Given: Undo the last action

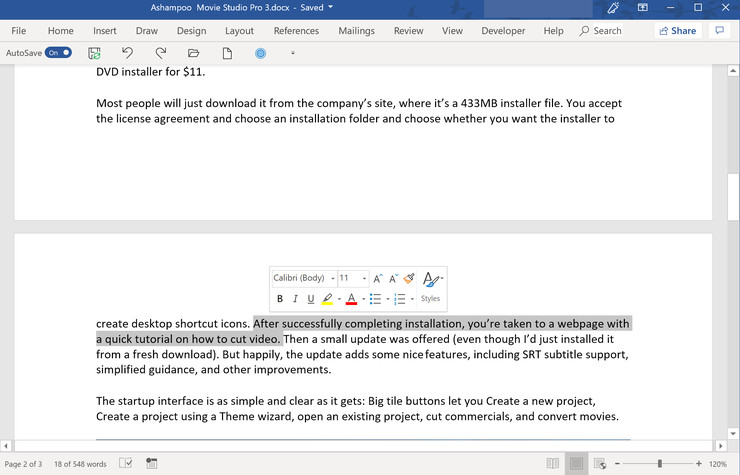Looking at the screenshot, I should (x=127, y=53).
